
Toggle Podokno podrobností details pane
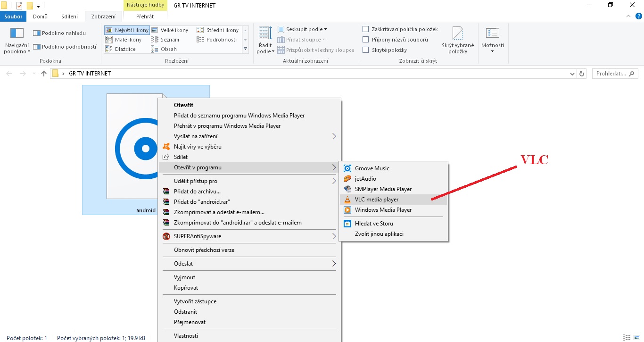[x=65, y=47]
